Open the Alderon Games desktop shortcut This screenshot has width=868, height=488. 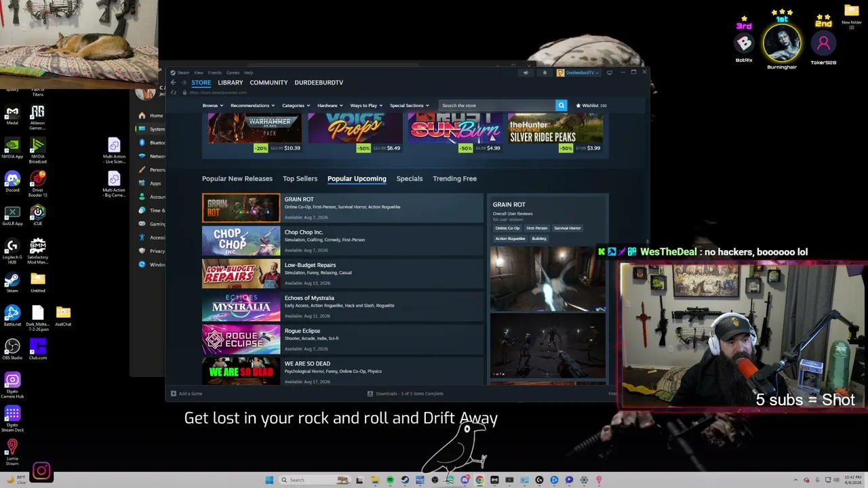[37, 117]
